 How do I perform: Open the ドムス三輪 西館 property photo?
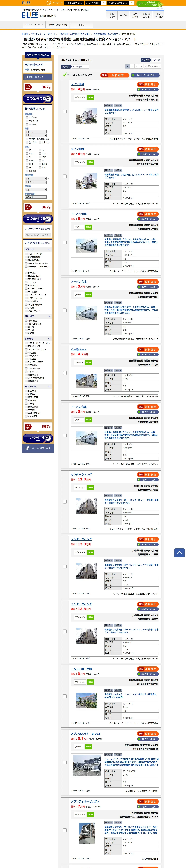(87, 700)
